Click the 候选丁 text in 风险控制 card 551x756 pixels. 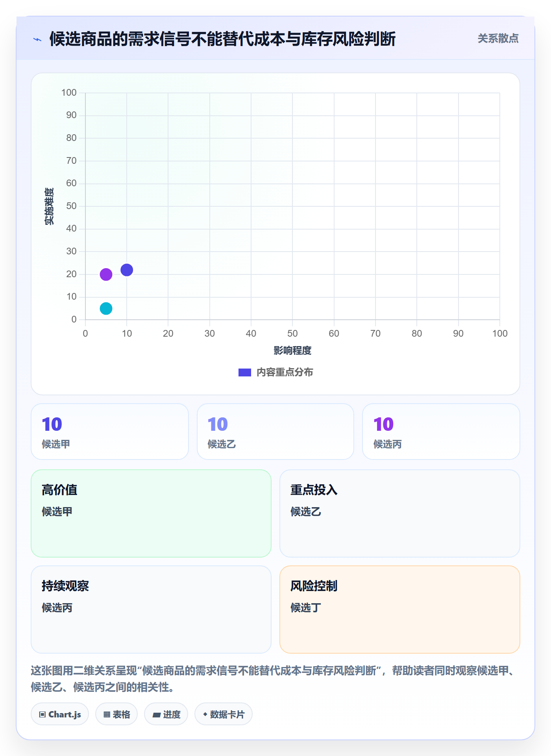306,608
